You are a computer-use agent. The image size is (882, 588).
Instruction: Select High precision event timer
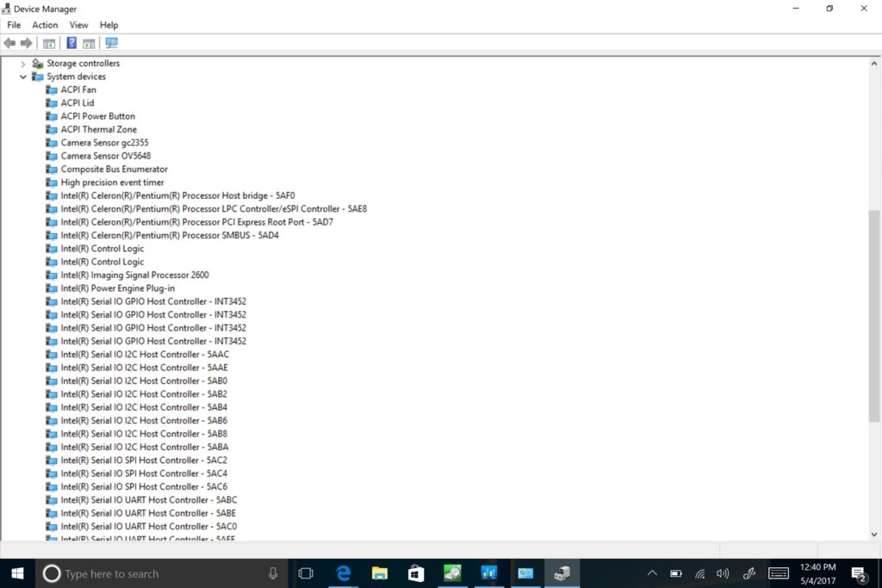click(113, 183)
